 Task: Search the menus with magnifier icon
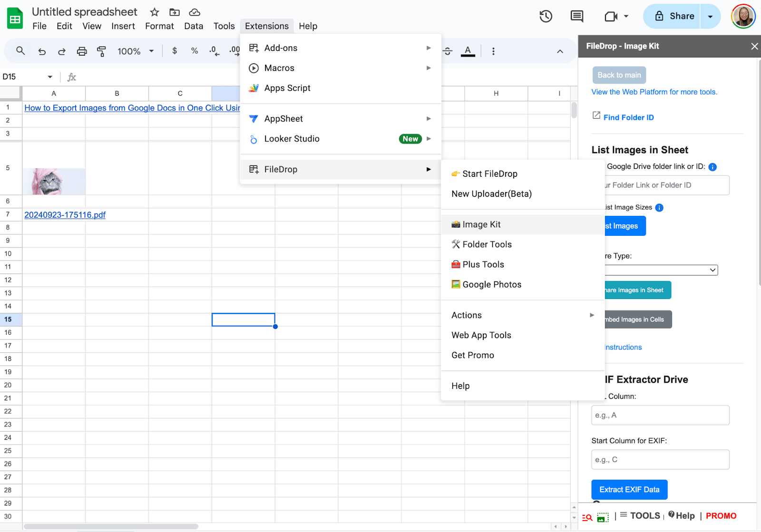(20, 51)
